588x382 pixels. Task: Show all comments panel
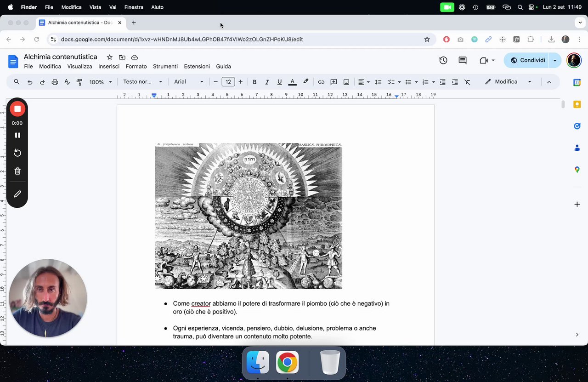463,60
